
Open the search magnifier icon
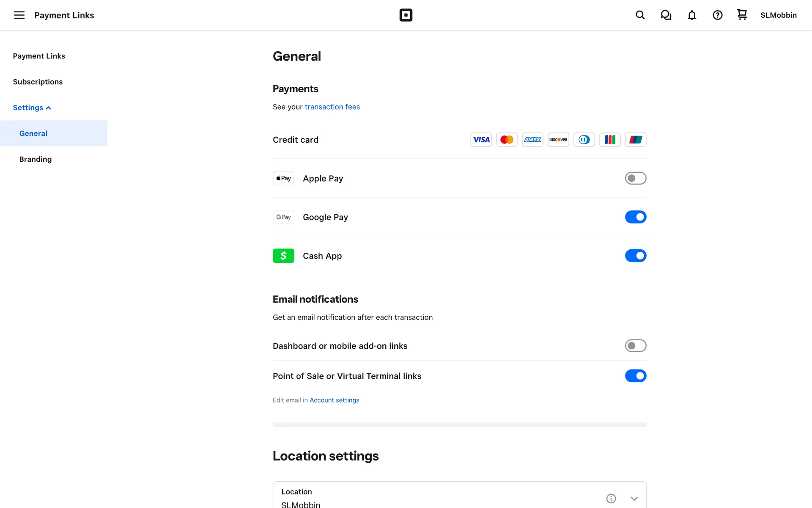point(640,15)
